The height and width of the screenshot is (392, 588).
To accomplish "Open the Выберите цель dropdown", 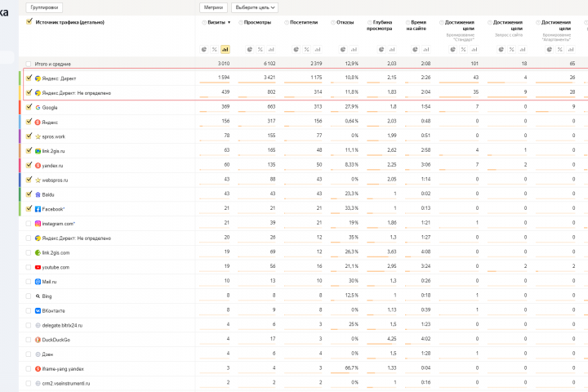I will [x=255, y=7].
